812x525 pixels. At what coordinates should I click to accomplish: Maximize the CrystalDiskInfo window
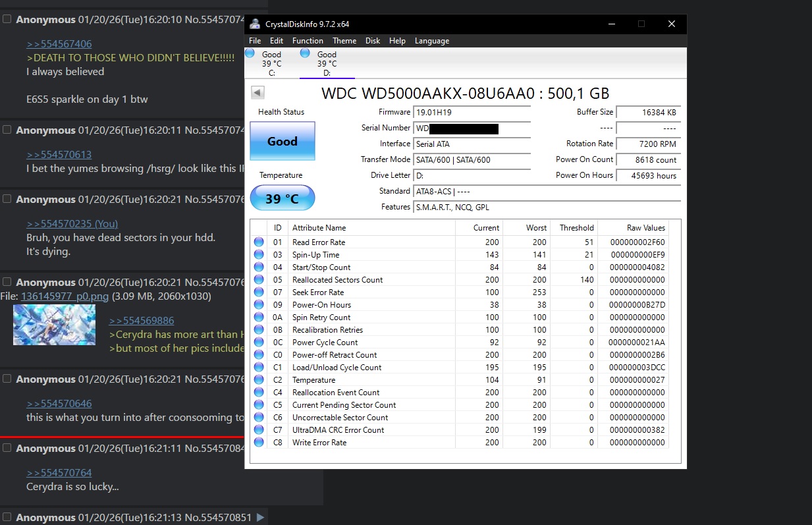click(x=641, y=24)
